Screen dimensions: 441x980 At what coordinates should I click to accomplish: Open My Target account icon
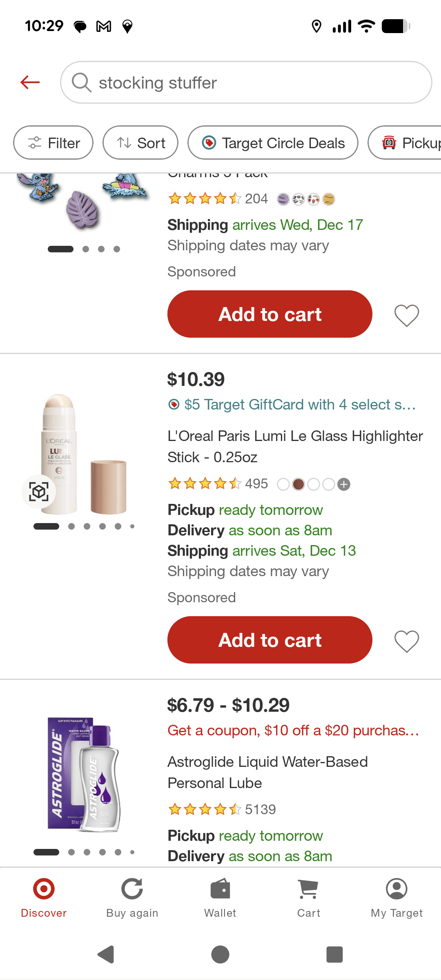coord(396,898)
